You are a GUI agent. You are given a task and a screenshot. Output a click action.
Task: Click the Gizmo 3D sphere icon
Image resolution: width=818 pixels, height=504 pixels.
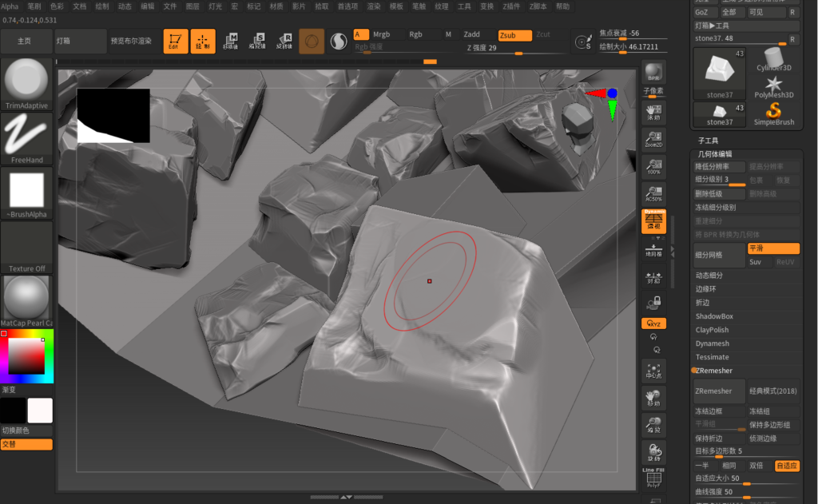point(312,42)
